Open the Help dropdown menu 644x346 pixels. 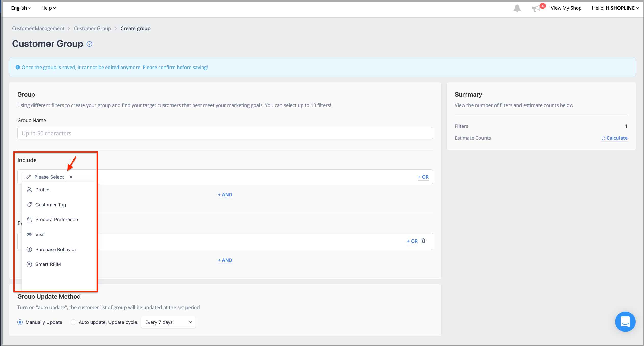[48, 8]
